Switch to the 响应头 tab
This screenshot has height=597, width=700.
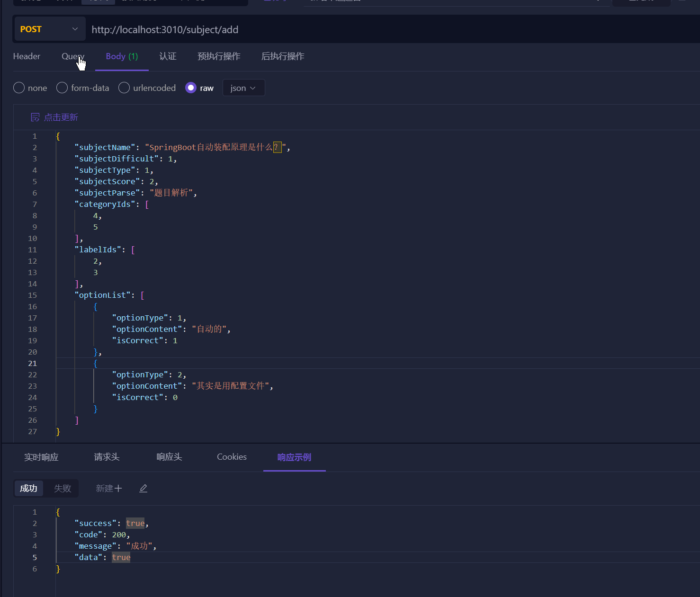coord(169,457)
